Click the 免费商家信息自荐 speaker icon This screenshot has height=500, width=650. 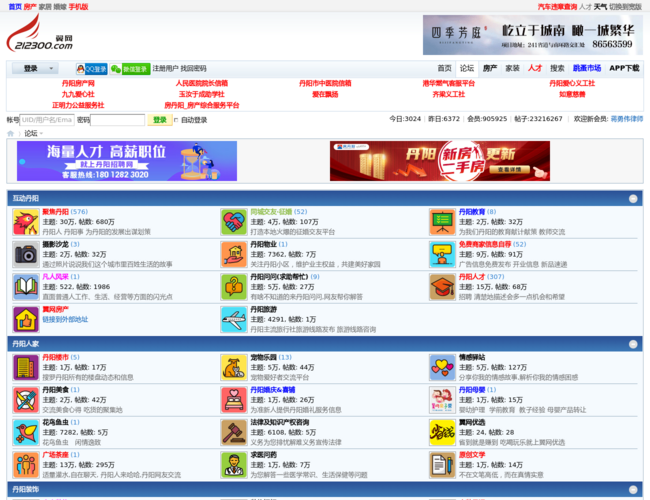(442, 255)
